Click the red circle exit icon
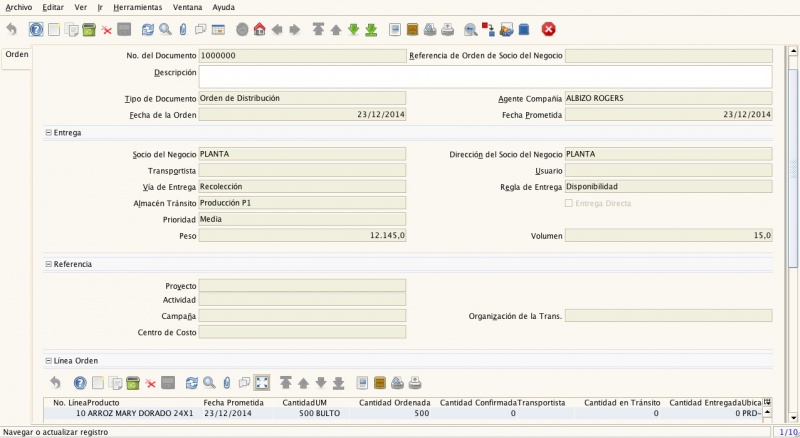 pos(549,30)
